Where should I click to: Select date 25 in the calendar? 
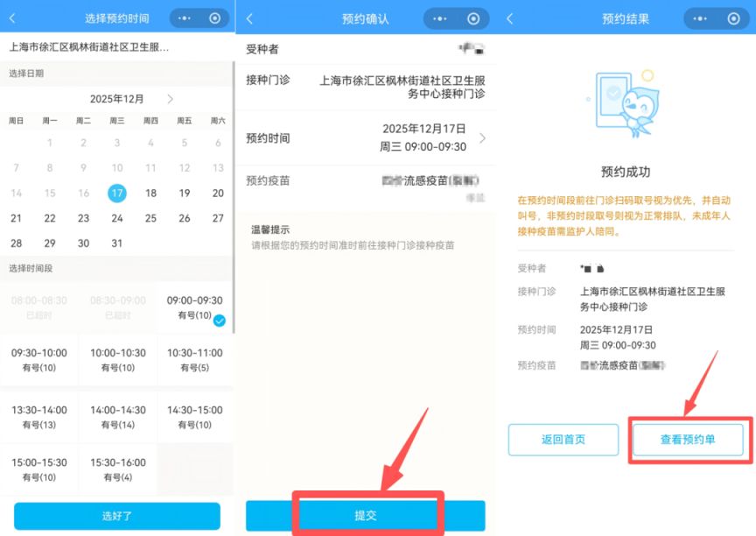click(150, 218)
